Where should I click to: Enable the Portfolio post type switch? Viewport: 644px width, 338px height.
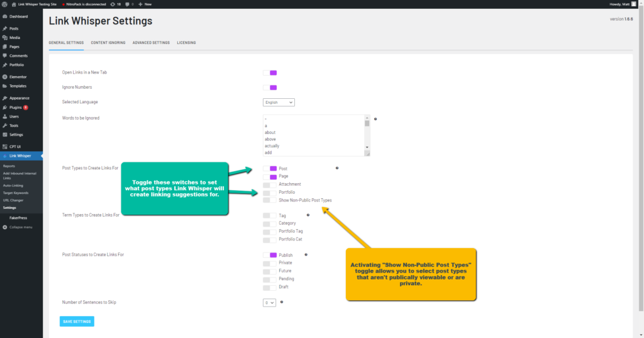(270, 193)
